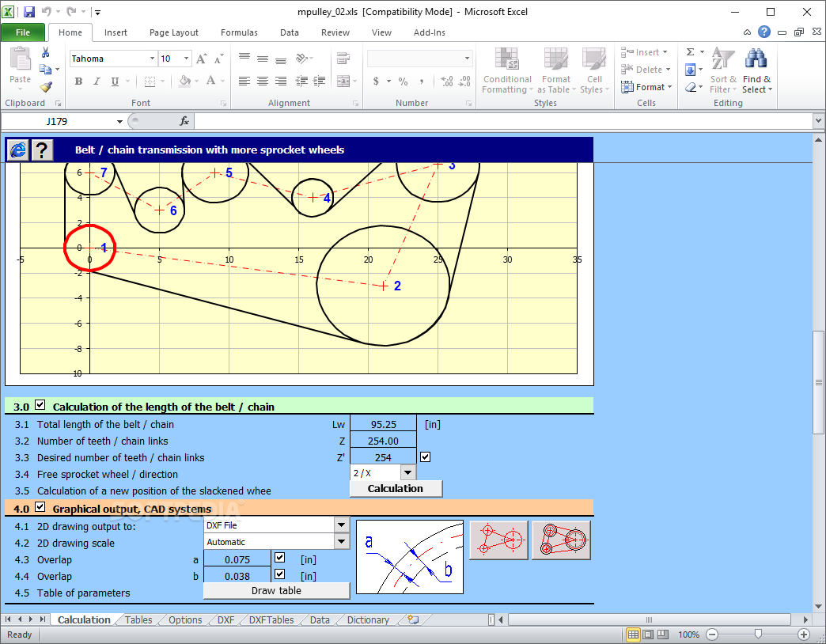Click the Format Painter brush icon

click(x=46, y=87)
